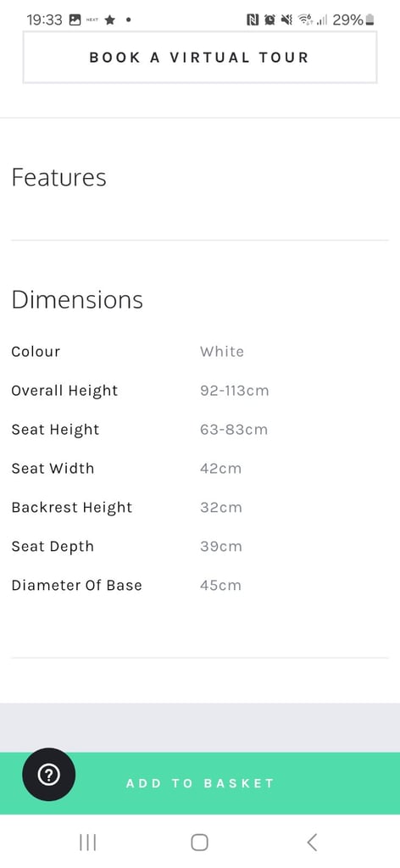Tap the image notification icon
Viewport: 400px width, 868px height.
(x=75, y=20)
